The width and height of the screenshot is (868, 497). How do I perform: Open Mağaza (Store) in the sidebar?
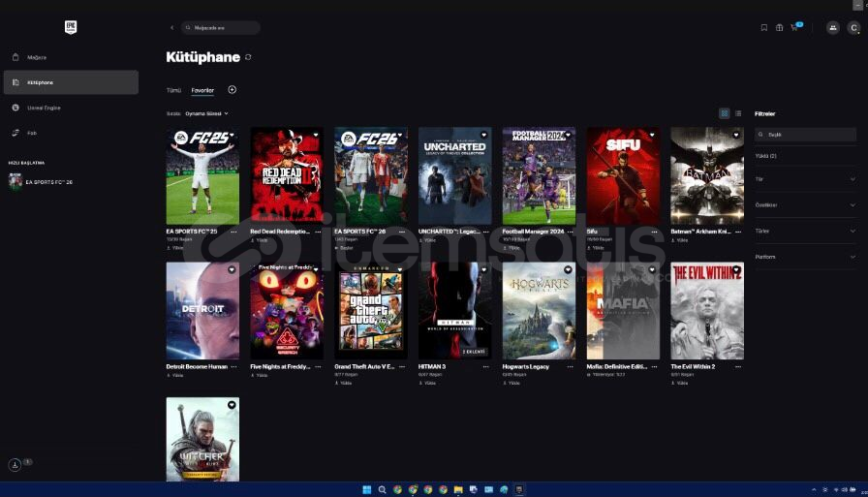tap(37, 57)
